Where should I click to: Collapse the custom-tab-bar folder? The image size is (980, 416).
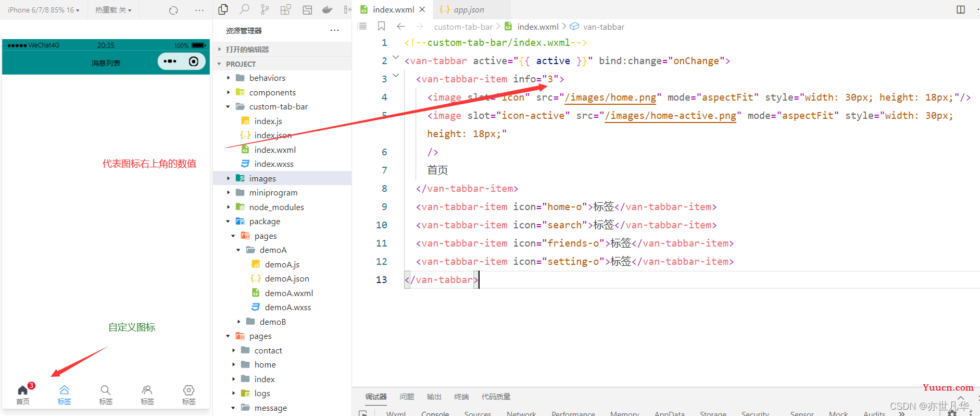tap(279, 106)
